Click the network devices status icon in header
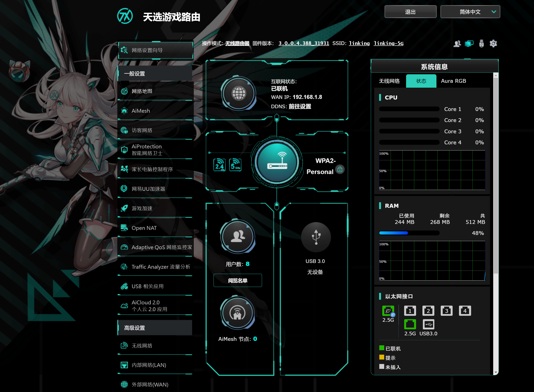The width and height of the screenshot is (534, 392). [x=469, y=44]
